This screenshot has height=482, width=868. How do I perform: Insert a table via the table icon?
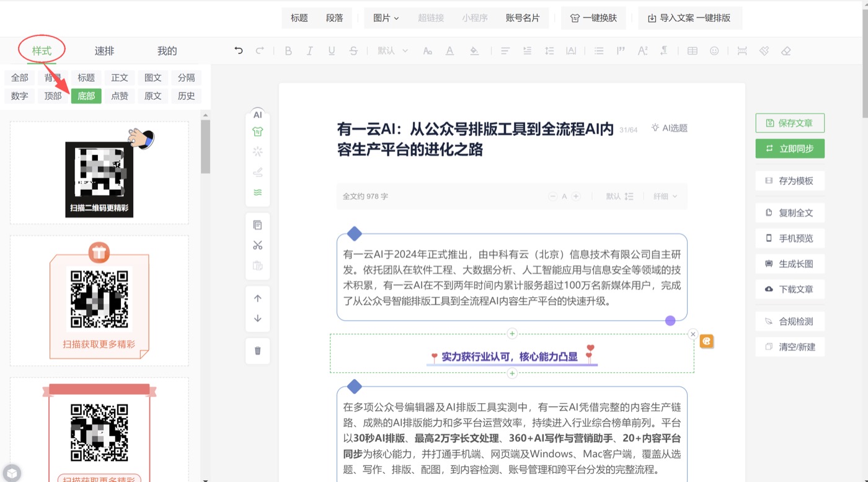pos(693,51)
